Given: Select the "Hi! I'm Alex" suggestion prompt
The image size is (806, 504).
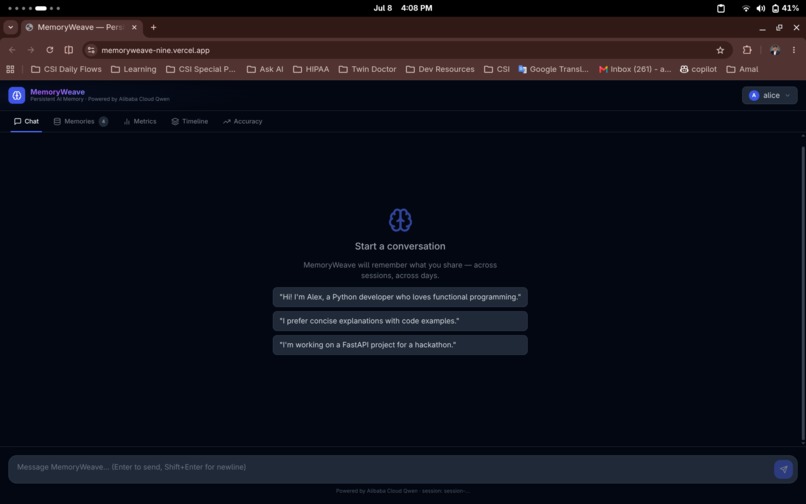Looking at the screenshot, I should point(400,297).
